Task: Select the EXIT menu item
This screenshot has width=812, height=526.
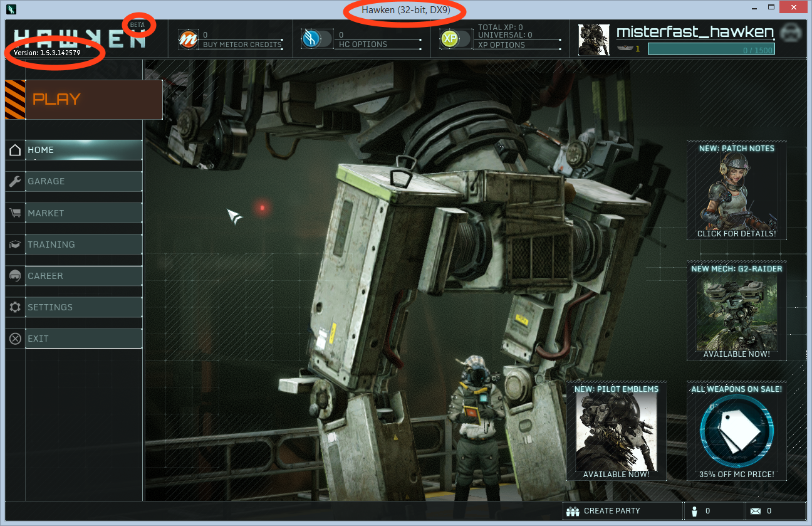Action: 84,339
